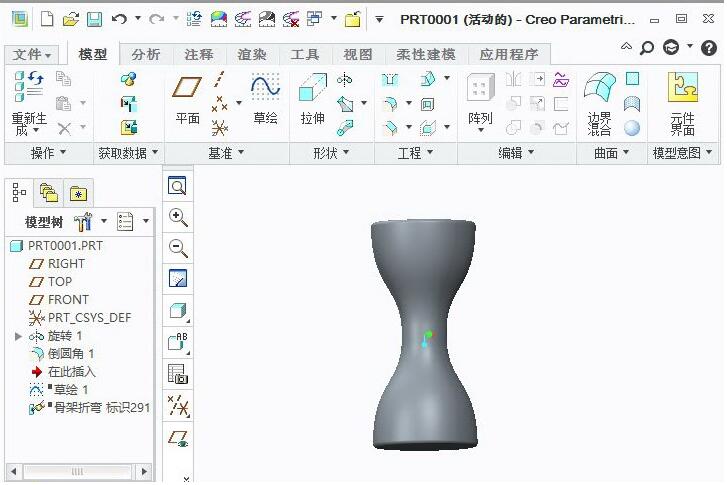This screenshot has width=727, height=485.
Task: Toggle datum display filters icon
Action: (178, 406)
